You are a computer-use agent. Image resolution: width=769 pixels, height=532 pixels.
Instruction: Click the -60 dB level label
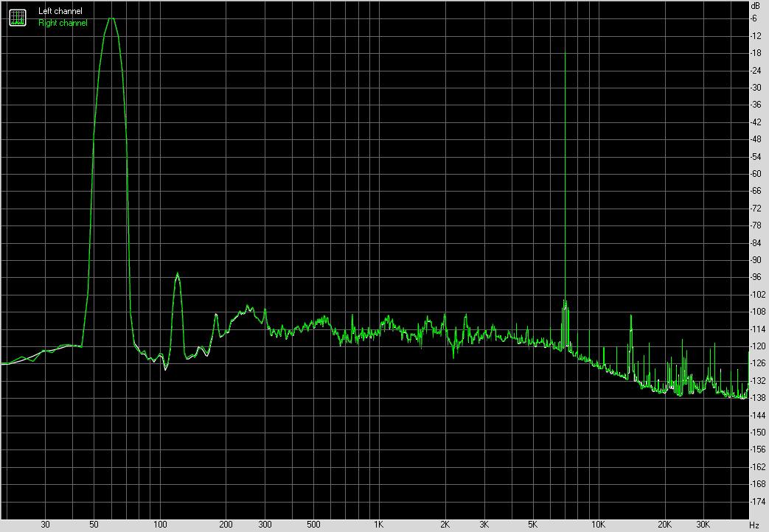[755, 174]
